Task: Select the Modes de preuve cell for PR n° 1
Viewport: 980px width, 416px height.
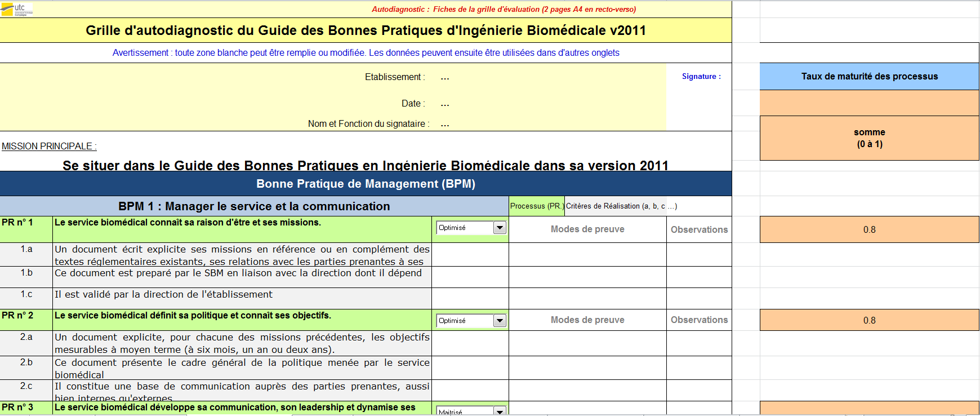Action: [587, 229]
